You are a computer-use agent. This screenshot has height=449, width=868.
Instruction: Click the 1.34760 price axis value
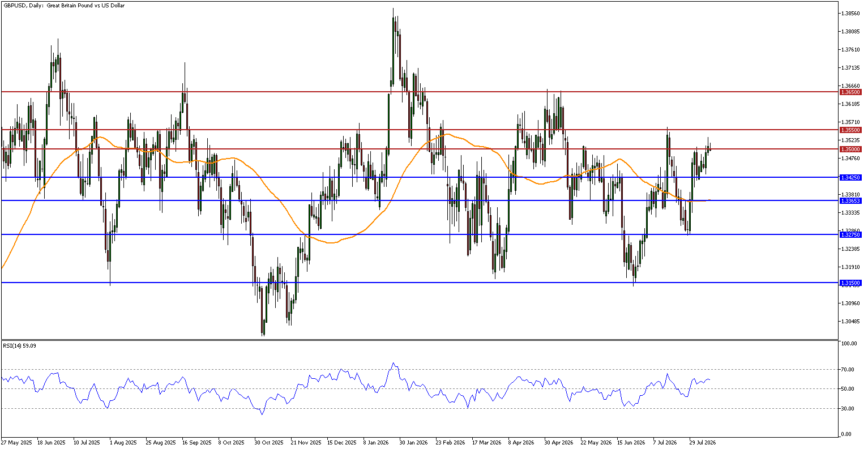coord(851,158)
